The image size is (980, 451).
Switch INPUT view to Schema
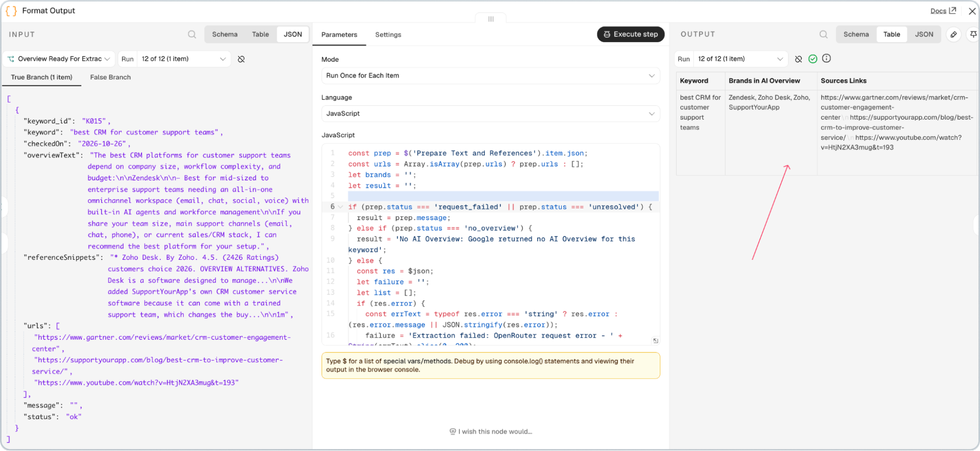pos(225,34)
